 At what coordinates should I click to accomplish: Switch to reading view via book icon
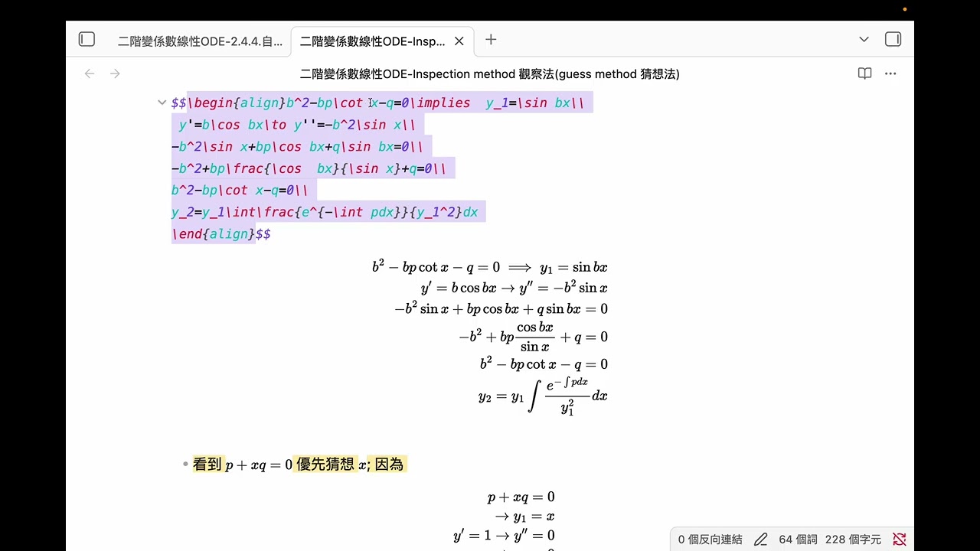tap(864, 73)
